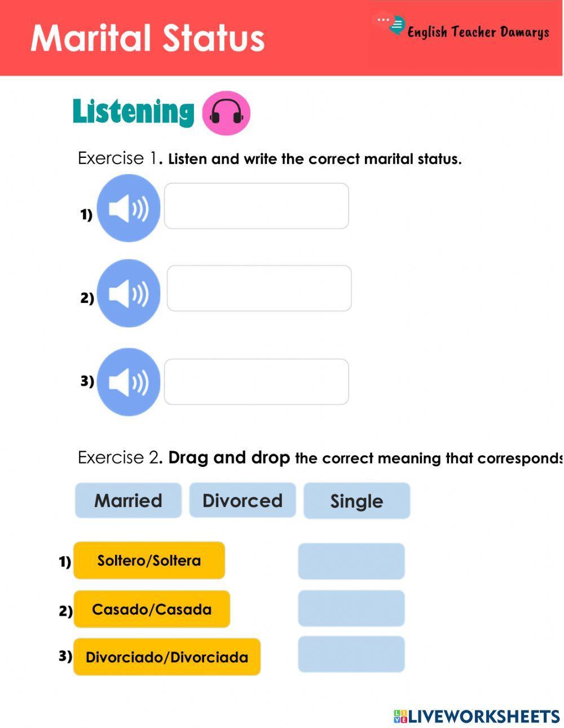The height and width of the screenshot is (728, 564).
Task: Click the answer box for listening item 1
Action: tap(256, 206)
